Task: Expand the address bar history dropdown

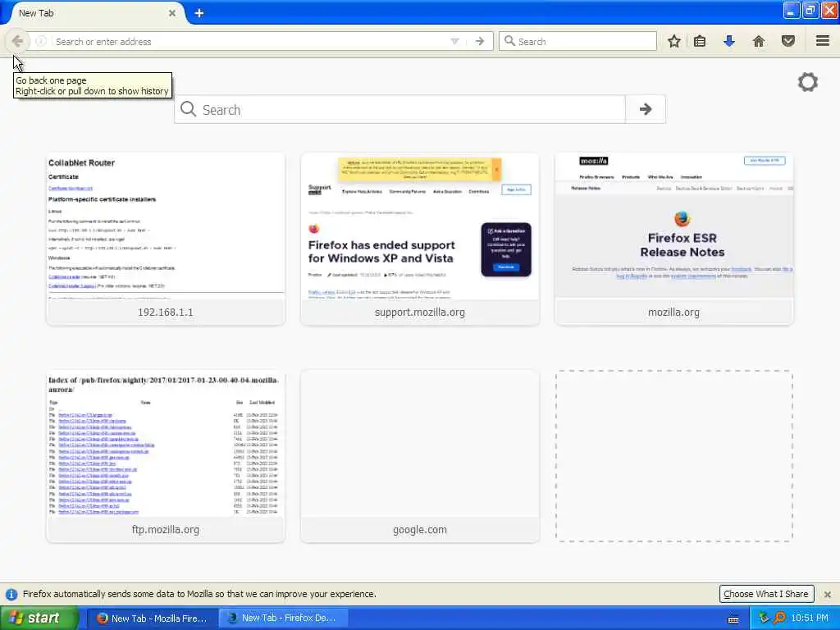Action: point(454,41)
